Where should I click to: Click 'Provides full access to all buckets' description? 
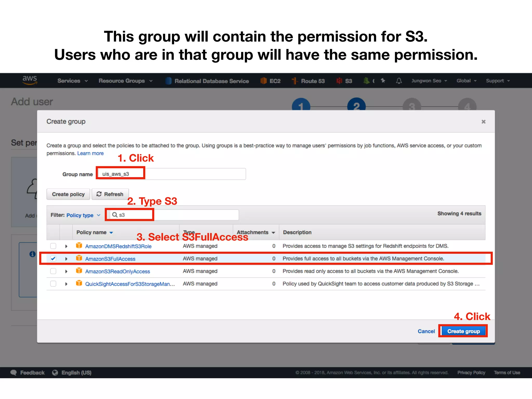click(363, 258)
